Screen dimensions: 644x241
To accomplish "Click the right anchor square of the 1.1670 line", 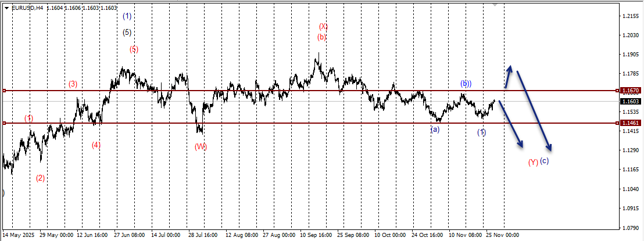I will point(618,90).
